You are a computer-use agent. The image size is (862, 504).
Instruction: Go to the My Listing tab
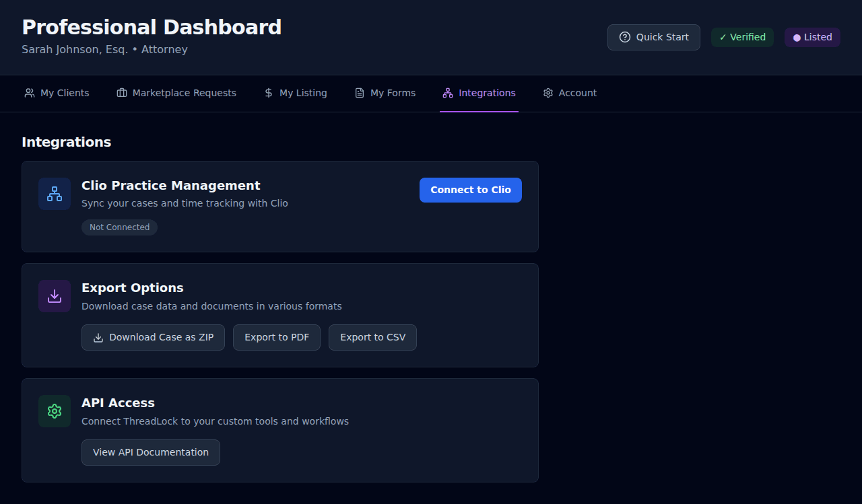[x=303, y=93]
